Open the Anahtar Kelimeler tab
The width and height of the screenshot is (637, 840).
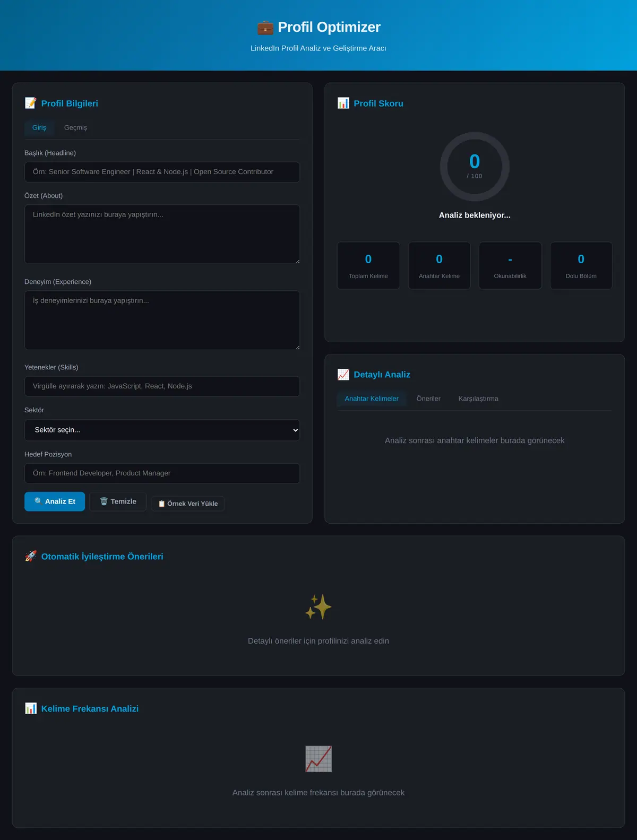click(x=372, y=399)
